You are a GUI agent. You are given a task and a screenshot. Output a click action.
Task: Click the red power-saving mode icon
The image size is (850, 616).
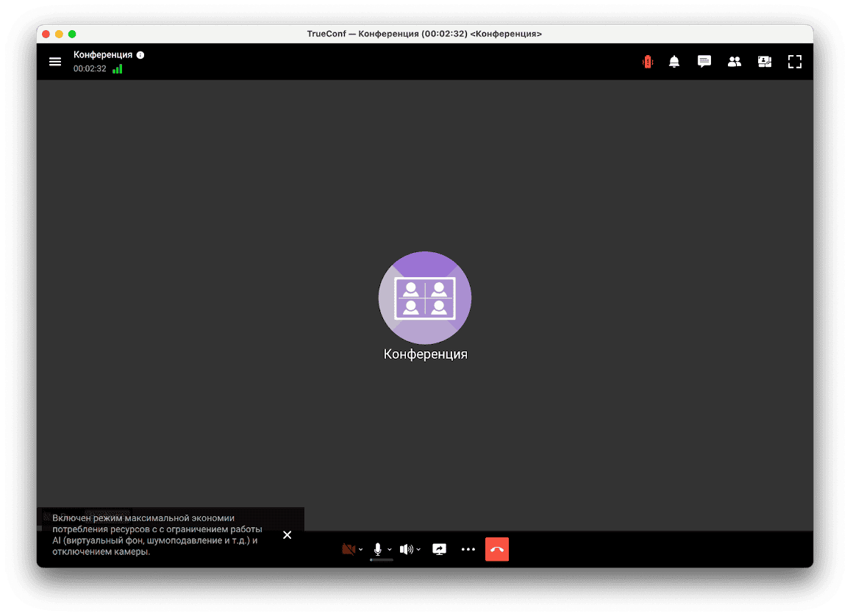(x=648, y=62)
